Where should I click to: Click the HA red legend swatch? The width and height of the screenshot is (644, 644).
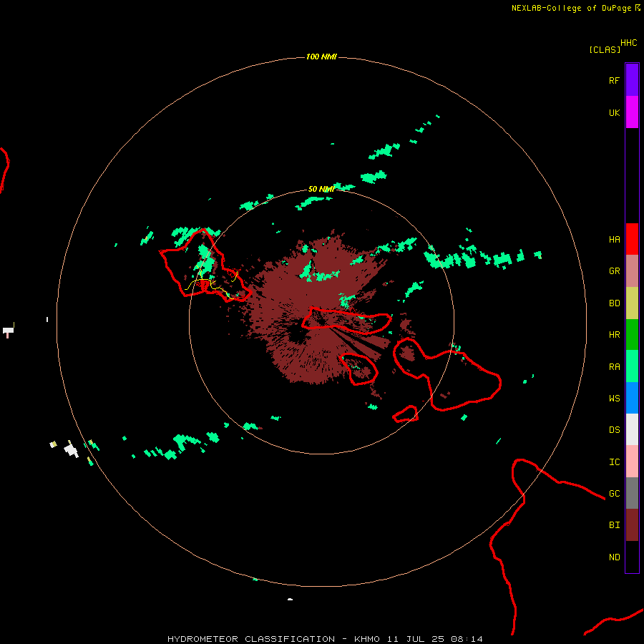click(632, 239)
